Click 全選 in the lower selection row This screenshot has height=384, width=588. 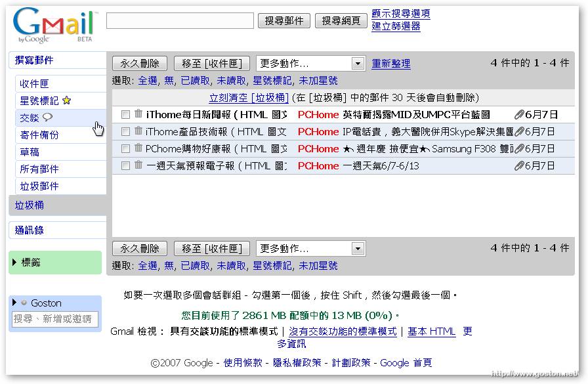tap(148, 265)
